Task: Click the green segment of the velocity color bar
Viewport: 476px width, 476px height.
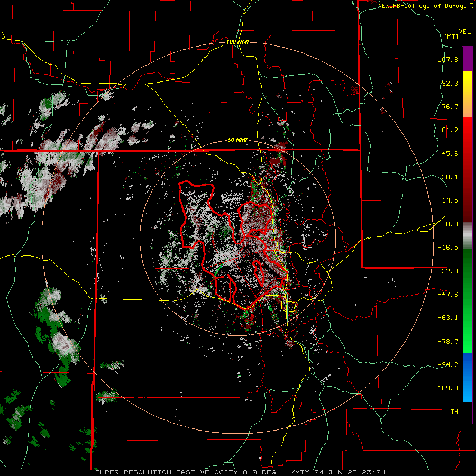Action: pyautogui.click(x=467, y=300)
